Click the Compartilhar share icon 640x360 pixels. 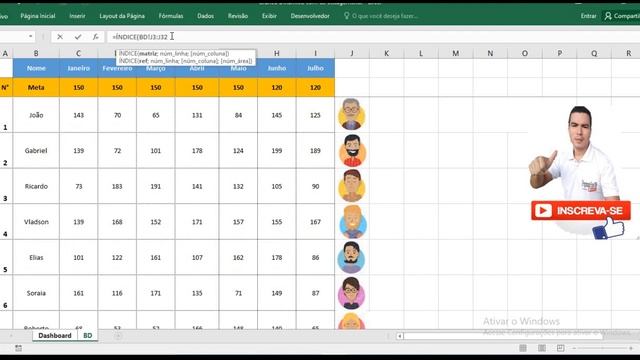pyautogui.click(x=608, y=16)
